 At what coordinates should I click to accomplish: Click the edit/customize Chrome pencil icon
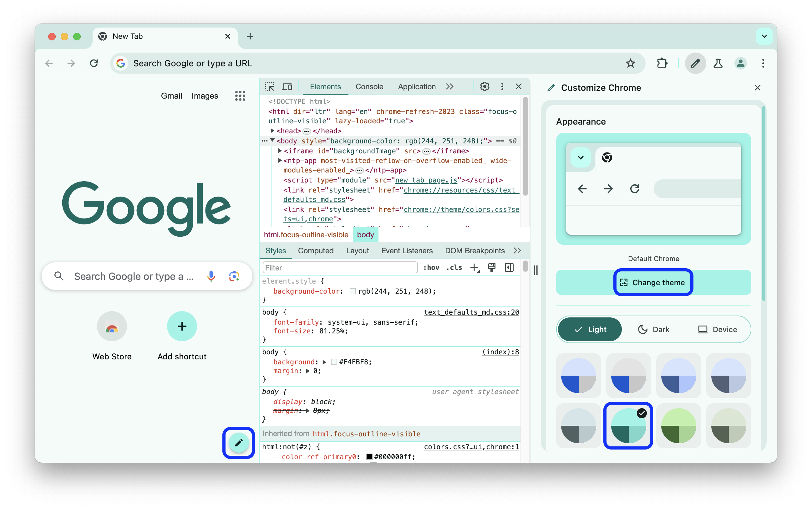click(238, 443)
